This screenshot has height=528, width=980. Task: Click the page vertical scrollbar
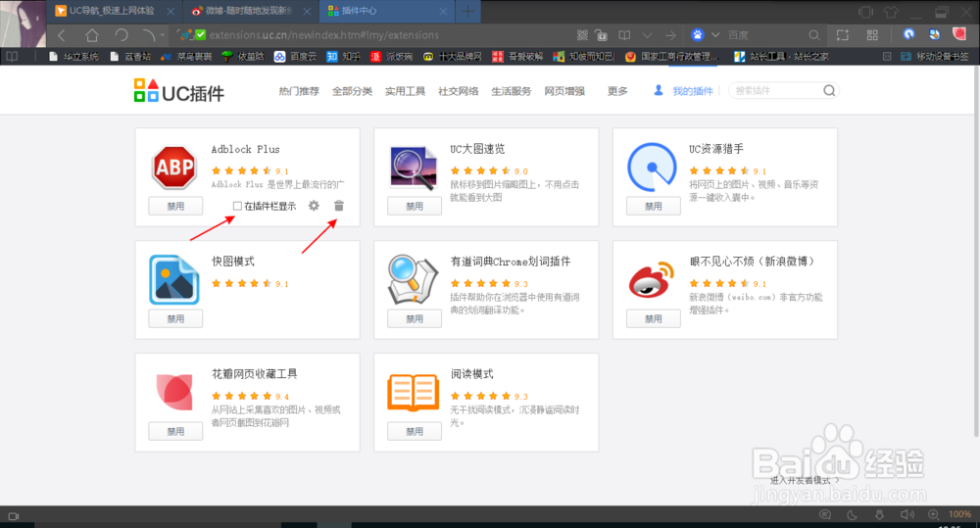[976, 250]
